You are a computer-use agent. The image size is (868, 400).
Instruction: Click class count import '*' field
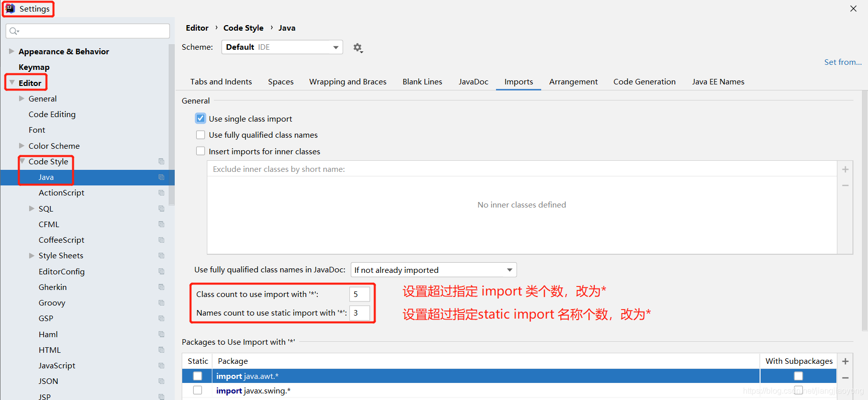(359, 294)
